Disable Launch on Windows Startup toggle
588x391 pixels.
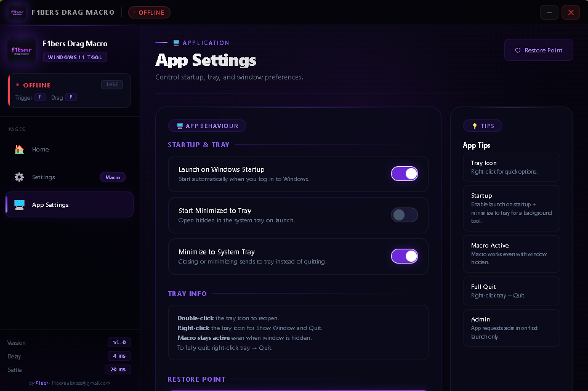click(x=405, y=174)
